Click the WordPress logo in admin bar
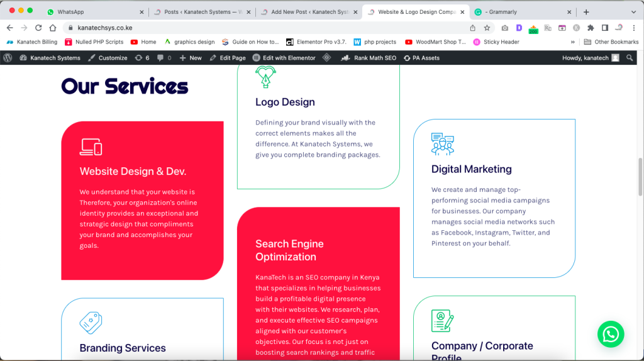 pos(8,58)
